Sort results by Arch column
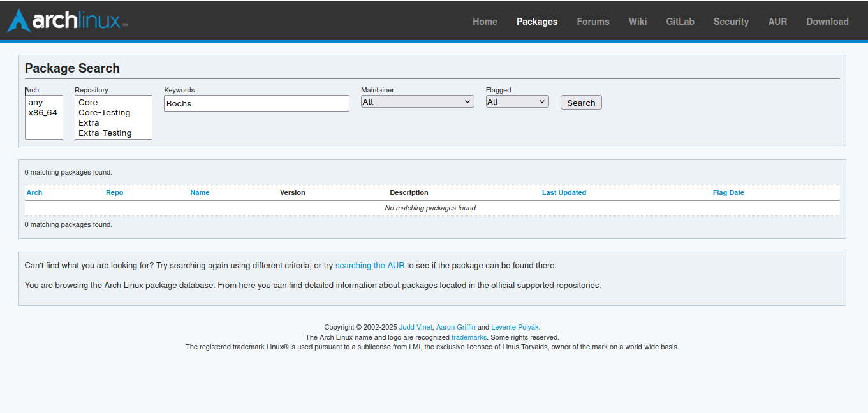The image size is (868, 413). 34,192
